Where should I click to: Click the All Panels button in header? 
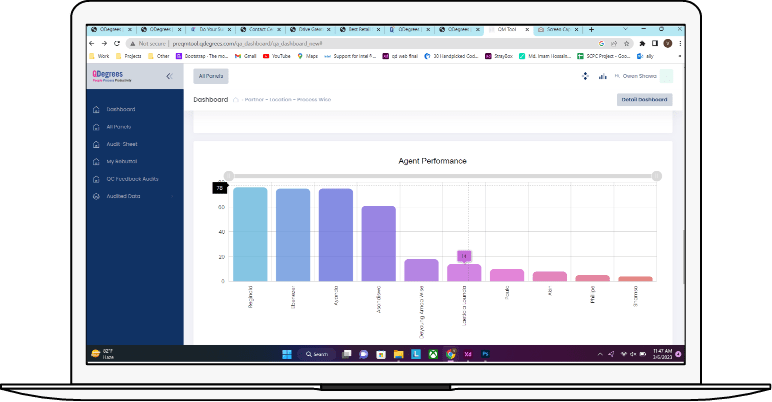pyautogui.click(x=211, y=76)
